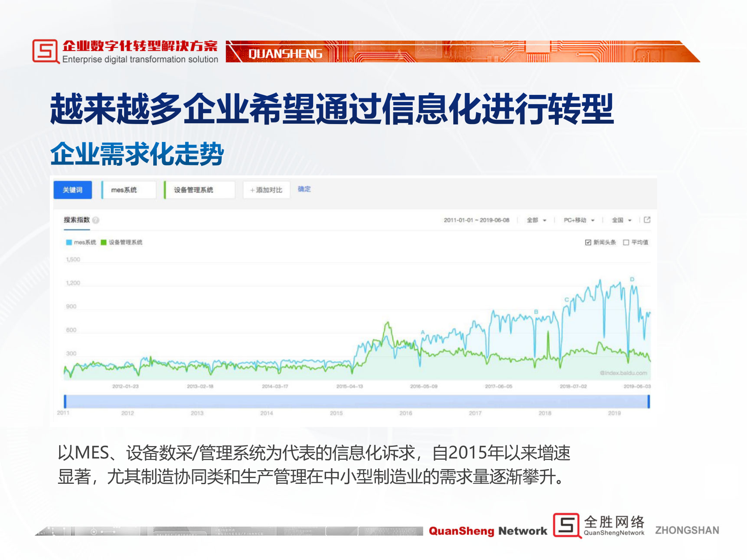This screenshot has height=560, width=747.
Task: Click the help icon beside 搜索指数
Action: 96,220
